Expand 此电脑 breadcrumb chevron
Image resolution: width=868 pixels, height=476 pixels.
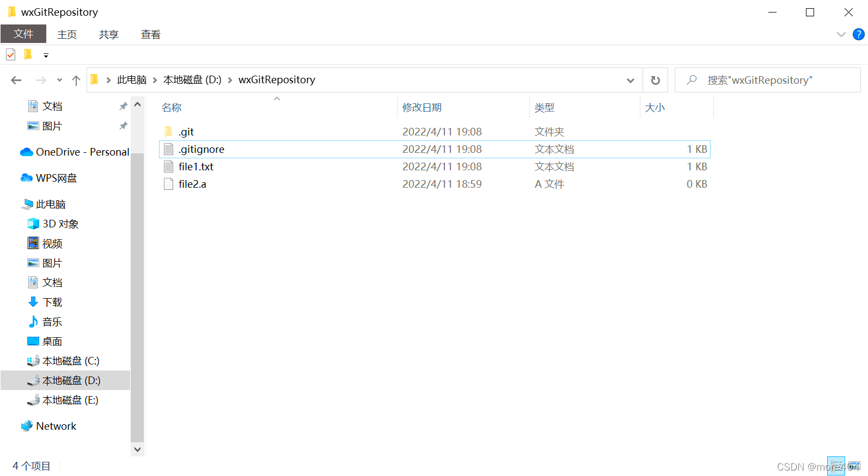[x=155, y=80]
